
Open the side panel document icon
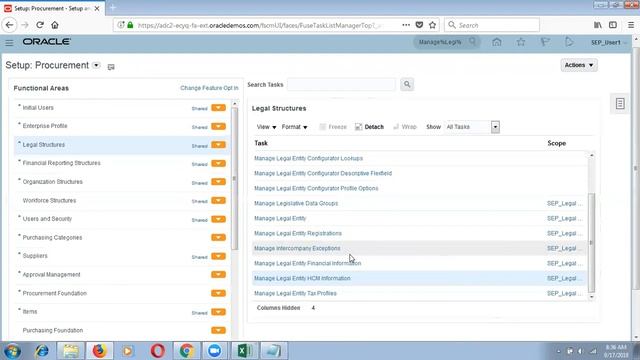pyautogui.click(x=620, y=104)
